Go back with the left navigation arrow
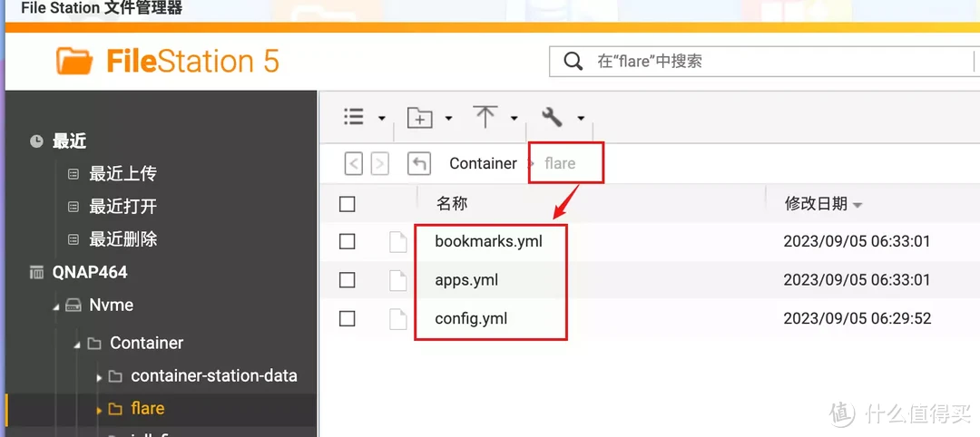Viewport: 980px width, 437px height. point(354,164)
